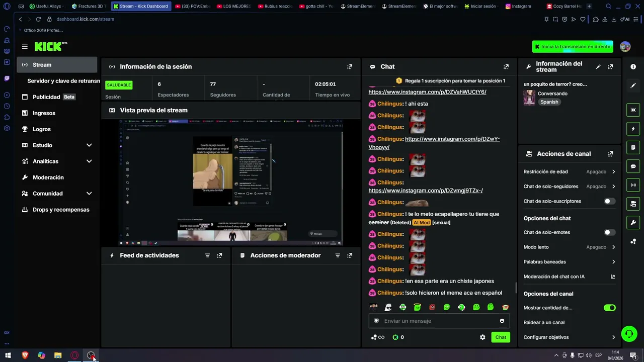Toggle Chat de solo-emotes switch
The height and width of the screenshot is (362, 644).
click(x=609, y=232)
